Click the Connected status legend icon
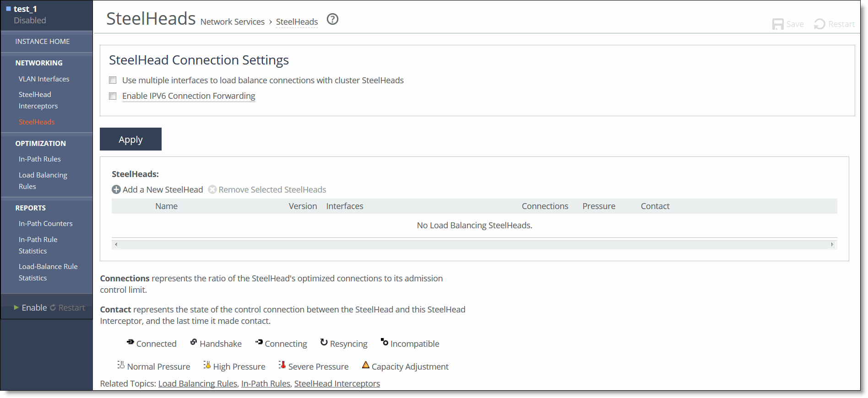The image size is (868, 398). pyautogui.click(x=130, y=342)
